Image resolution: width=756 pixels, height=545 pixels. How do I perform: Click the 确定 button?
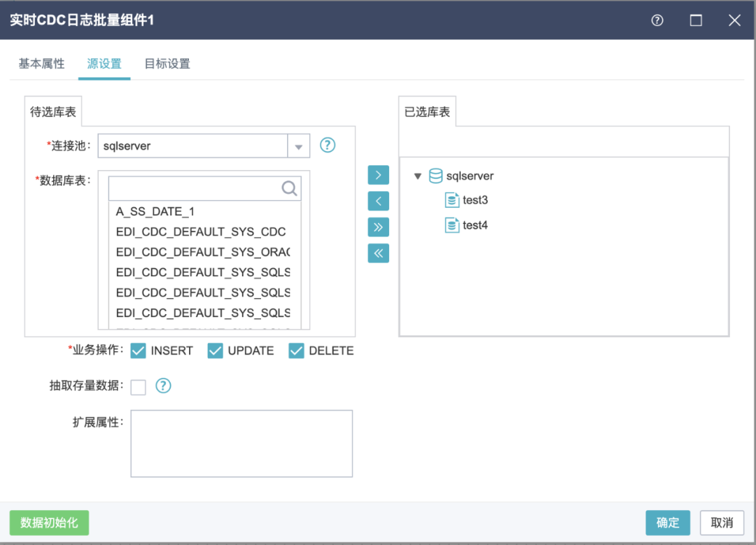pyautogui.click(x=667, y=523)
